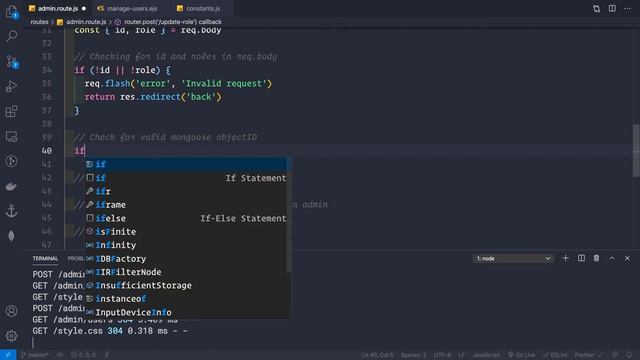The image size is (640, 360).
Task: Choose the 'InputDeviceInfo' suggestion
Action: [186, 312]
